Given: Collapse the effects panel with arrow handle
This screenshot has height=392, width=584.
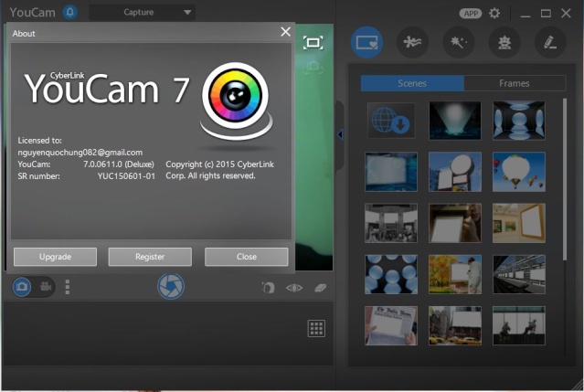Looking at the screenshot, I should (x=340, y=134).
